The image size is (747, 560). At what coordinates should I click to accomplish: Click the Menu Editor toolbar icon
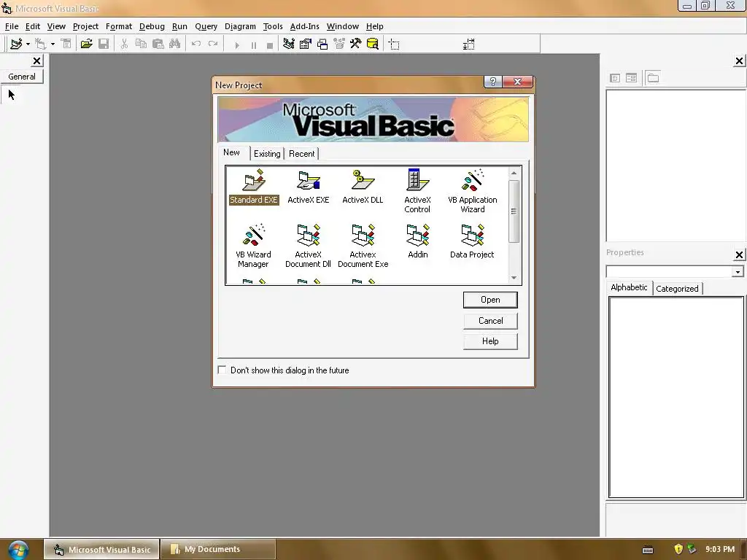(66, 44)
